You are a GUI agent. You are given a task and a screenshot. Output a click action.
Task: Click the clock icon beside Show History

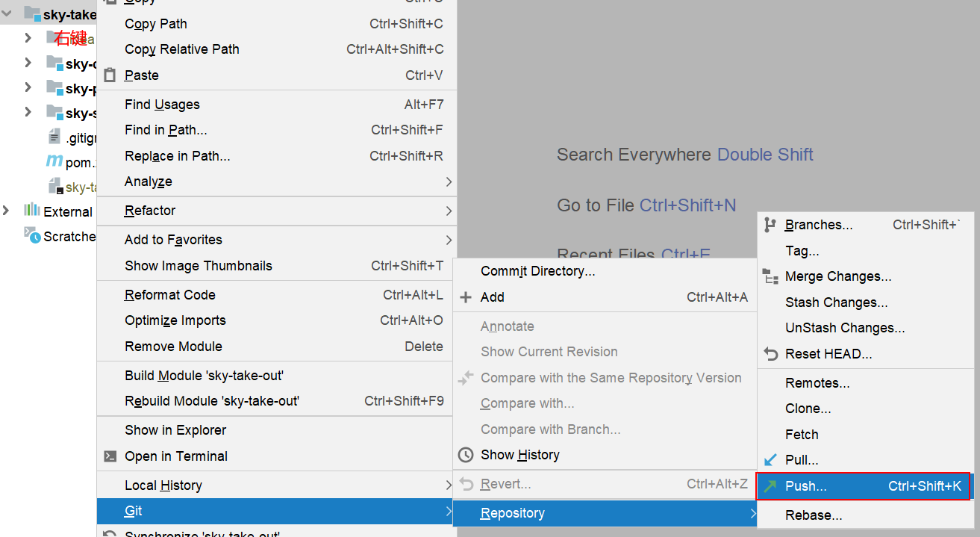(466, 455)
